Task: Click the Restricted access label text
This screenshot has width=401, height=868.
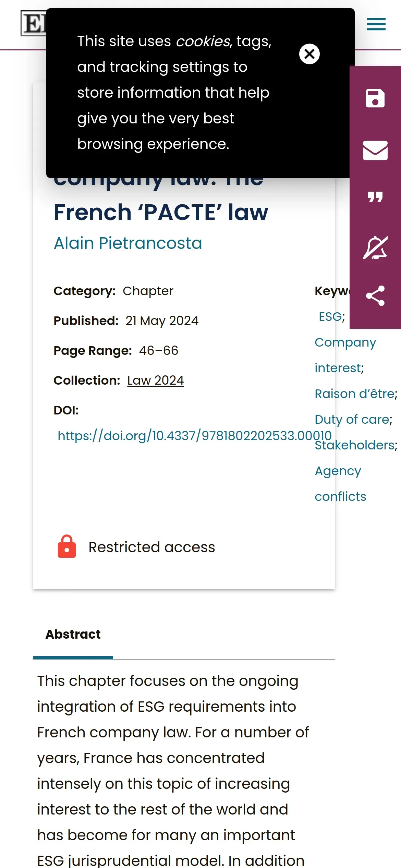Action: [151, 547]
